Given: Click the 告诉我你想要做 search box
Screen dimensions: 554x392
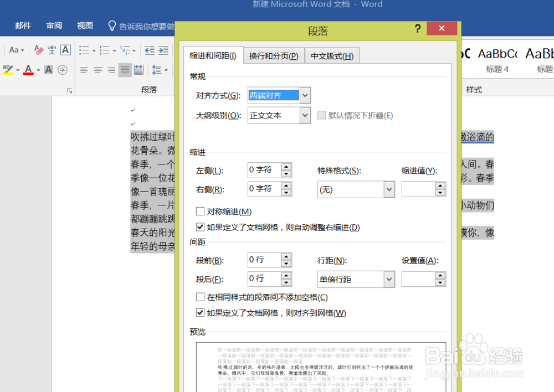Looking at the screenshot, I should (147, 26).
